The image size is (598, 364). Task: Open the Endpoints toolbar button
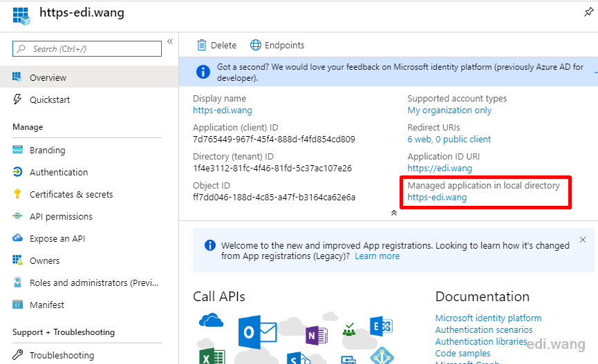coord(277,46)
